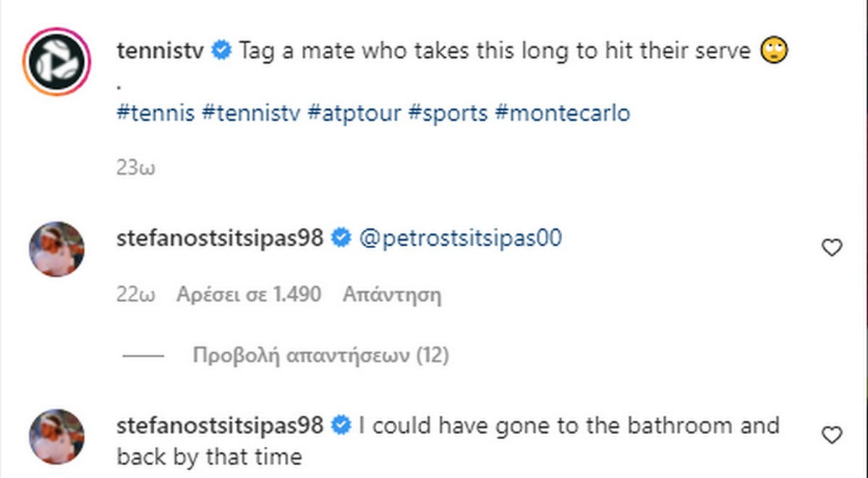Click the 22ω comment timestamp

click(x=135, y=295)
